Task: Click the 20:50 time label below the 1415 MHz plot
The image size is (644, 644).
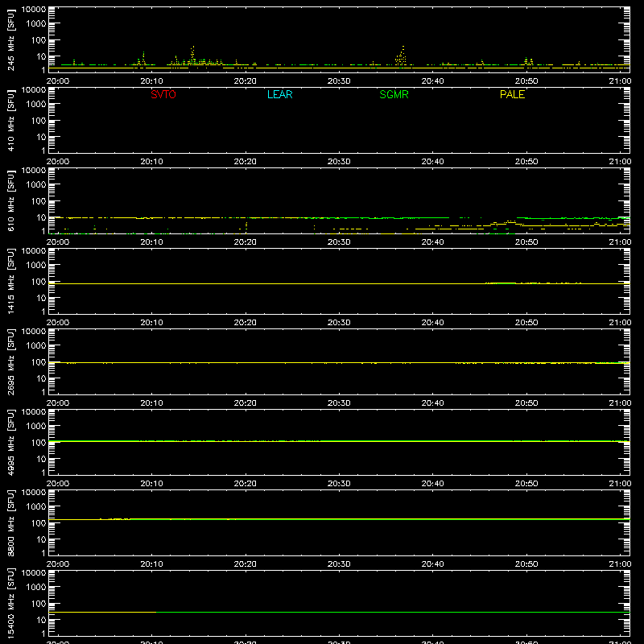Action: [526, 323]
